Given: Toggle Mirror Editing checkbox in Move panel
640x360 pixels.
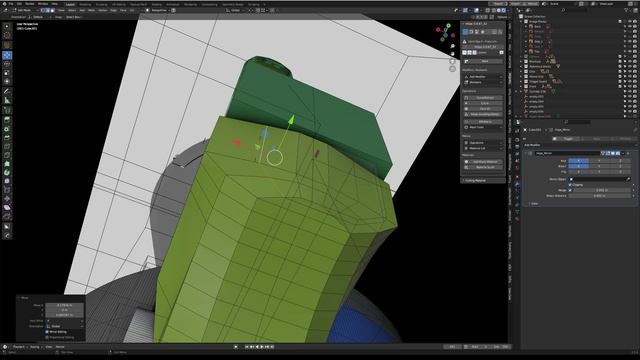Looking at the screenshot, I should tap(47, 332).
